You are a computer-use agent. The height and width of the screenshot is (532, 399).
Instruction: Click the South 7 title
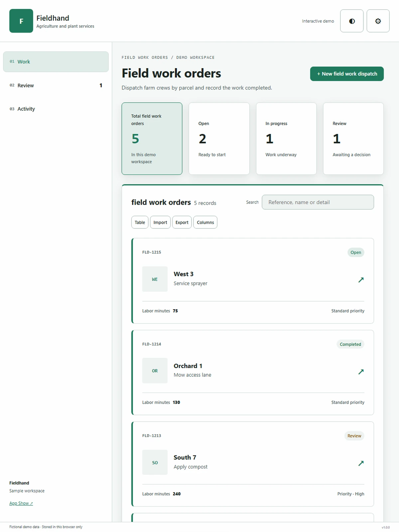(x=185, y=458)
